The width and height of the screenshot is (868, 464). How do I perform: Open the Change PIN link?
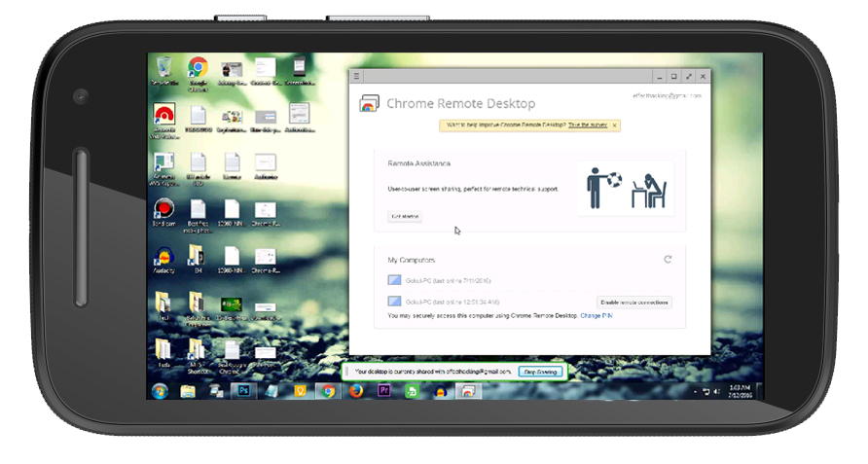point(597,315)
